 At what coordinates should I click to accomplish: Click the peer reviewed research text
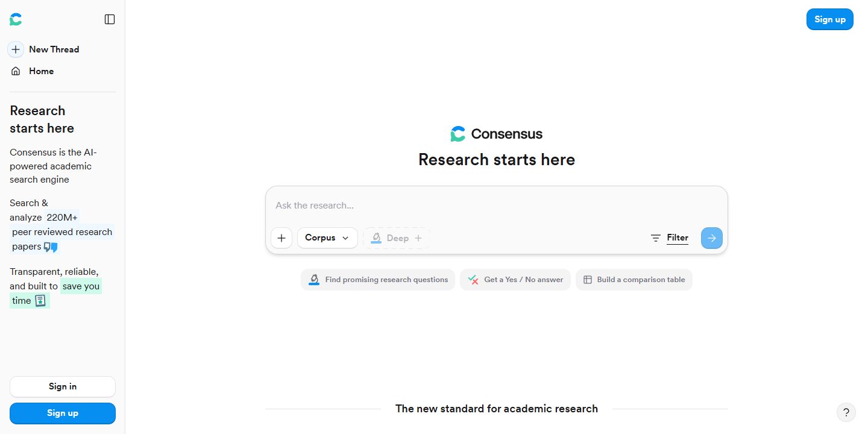pyautogui.click(x=62, y=232)
